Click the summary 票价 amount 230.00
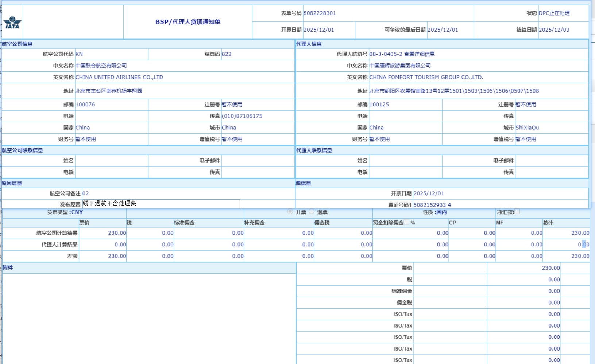Screen dimensions: 595x364 pos(550,268)
